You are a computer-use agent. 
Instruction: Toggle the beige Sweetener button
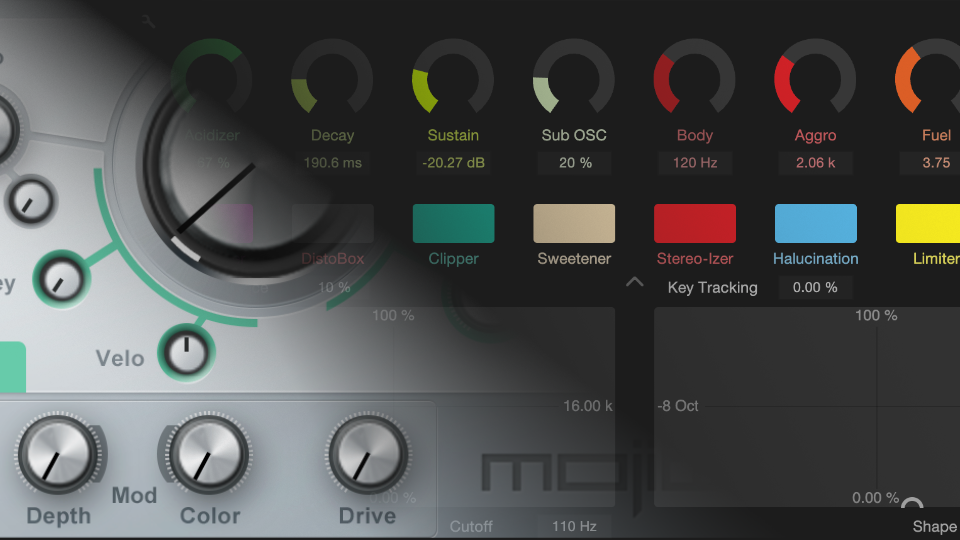point(574,223)
